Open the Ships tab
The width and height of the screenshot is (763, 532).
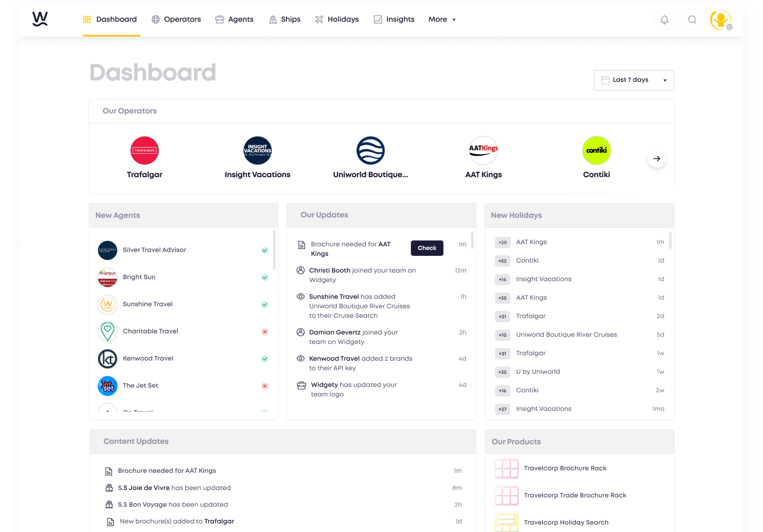coord(285,19)
